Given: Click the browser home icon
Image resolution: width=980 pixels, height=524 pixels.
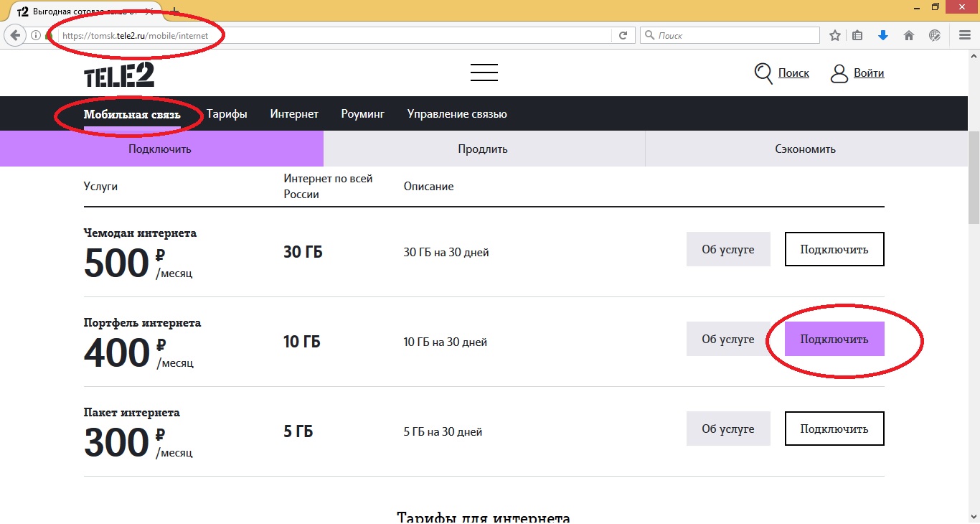Looking at the screenshot, I should (908, 34).
